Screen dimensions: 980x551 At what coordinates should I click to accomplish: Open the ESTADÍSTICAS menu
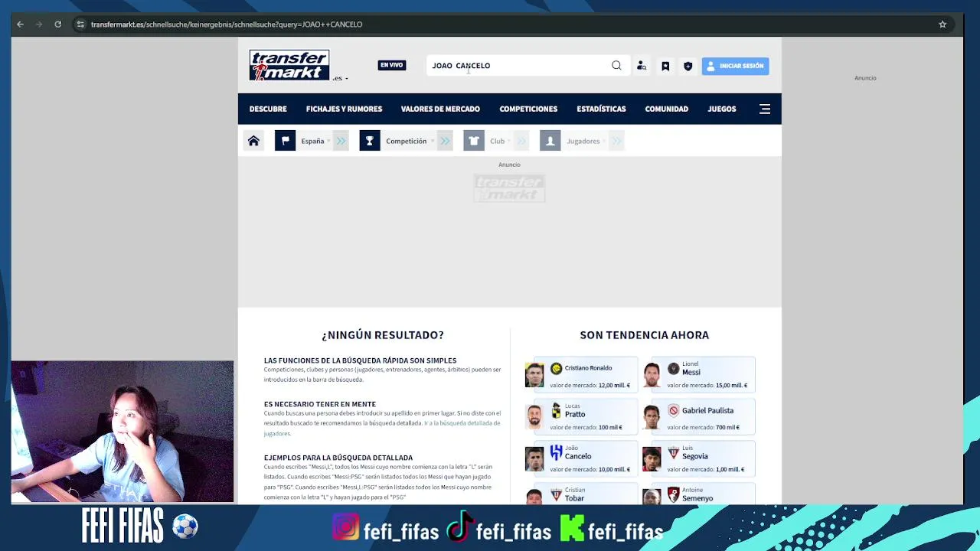(x=601, y=109)
